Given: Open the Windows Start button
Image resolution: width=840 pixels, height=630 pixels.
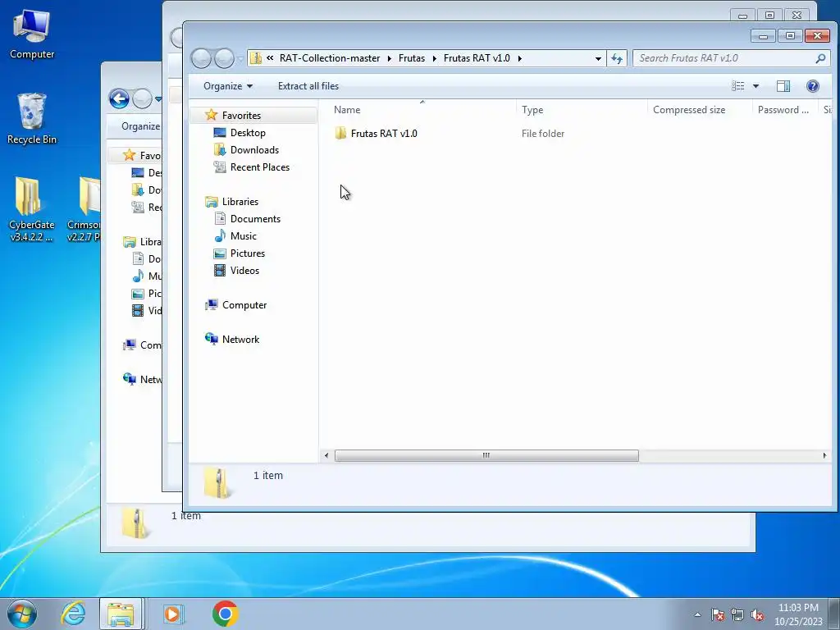Looking at the screenshot, I should coord(22,614).
